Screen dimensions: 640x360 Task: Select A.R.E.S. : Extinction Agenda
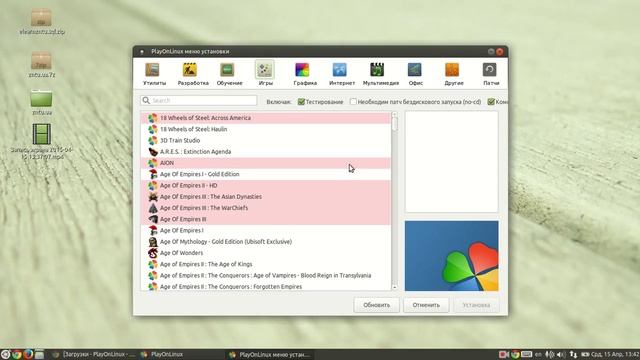tap(266, 152)
